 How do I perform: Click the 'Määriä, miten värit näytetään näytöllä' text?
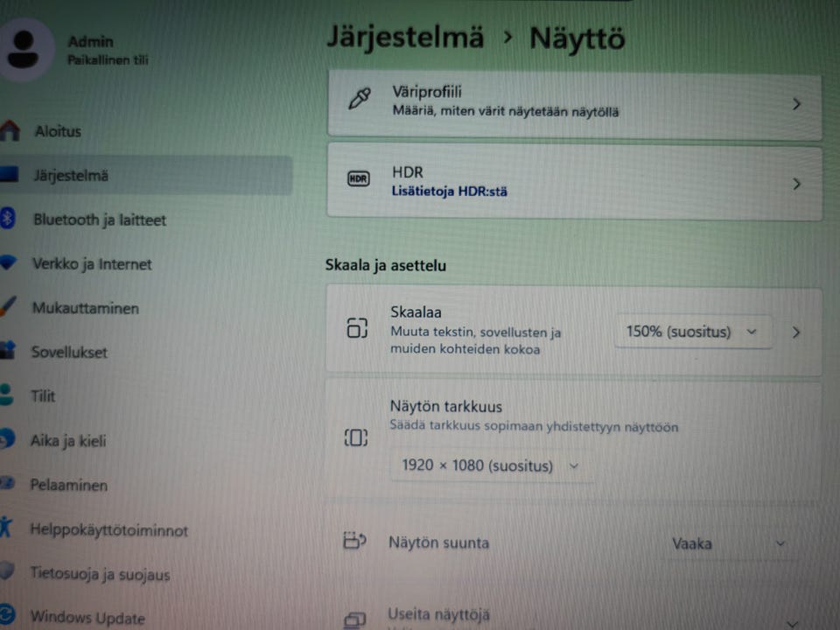[506, 111]
